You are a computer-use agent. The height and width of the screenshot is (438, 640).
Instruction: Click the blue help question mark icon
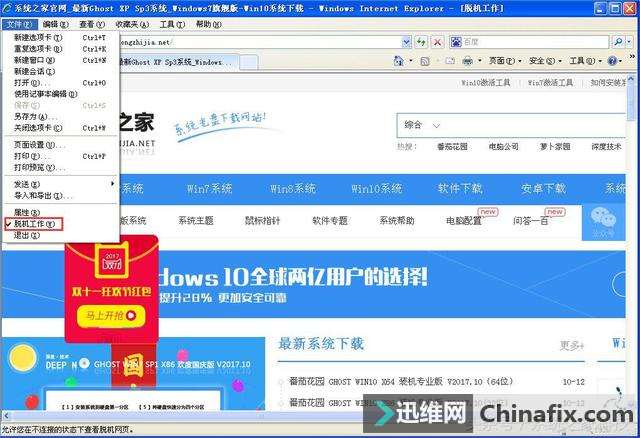[x=612, y=61]
